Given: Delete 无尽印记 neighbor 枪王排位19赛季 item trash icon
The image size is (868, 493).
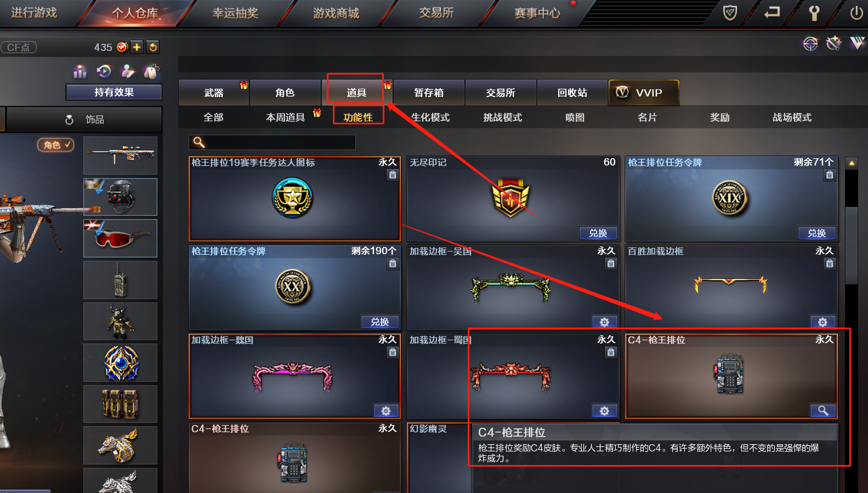Looking at the screenshot, I should point(393,175).
